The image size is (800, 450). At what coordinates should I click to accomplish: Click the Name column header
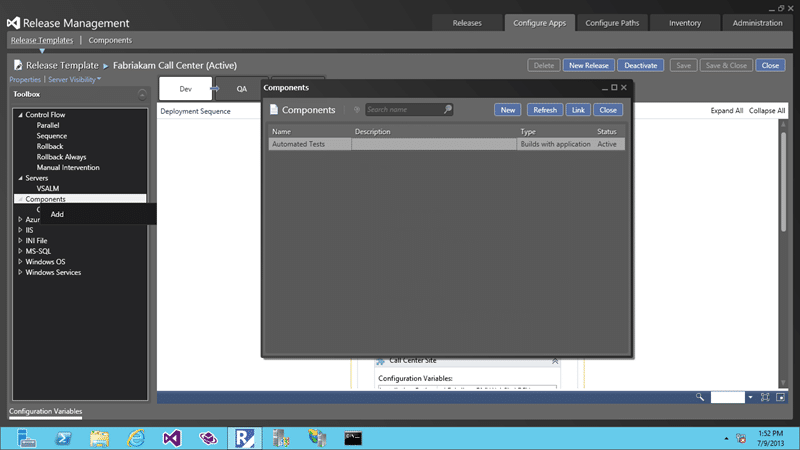[281, 132]
